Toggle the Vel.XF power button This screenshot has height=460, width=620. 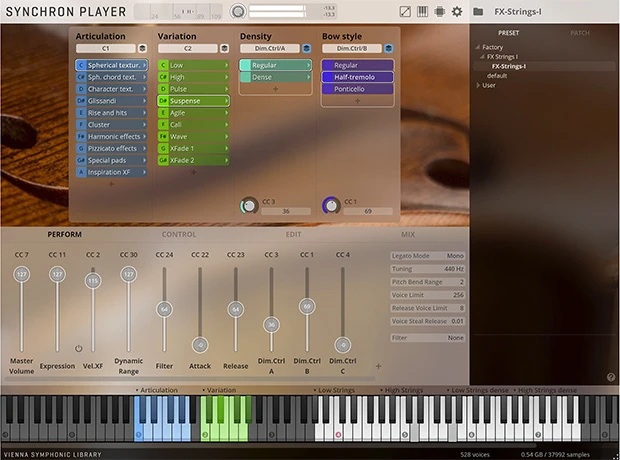tap(79, 348)
